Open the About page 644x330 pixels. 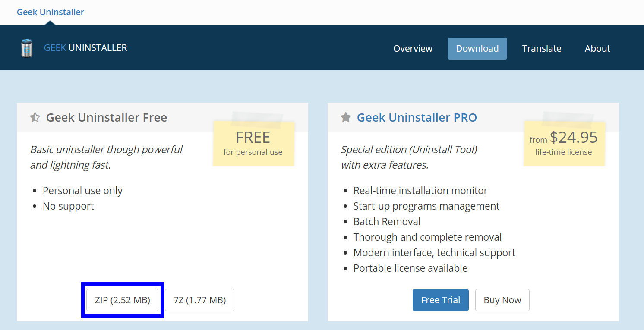click(597, 48)
